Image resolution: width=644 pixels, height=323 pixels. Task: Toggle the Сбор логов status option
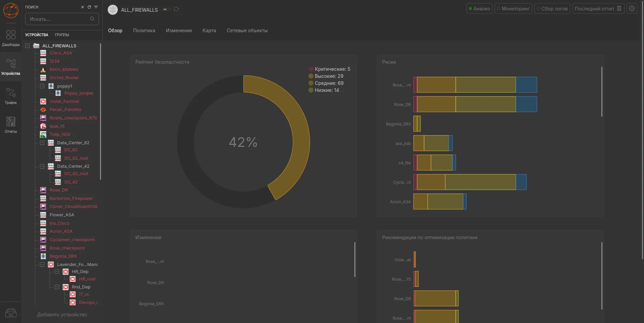point(552,9)
